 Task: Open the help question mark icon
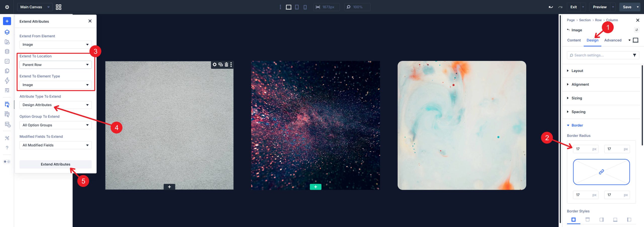coord(7,148)
